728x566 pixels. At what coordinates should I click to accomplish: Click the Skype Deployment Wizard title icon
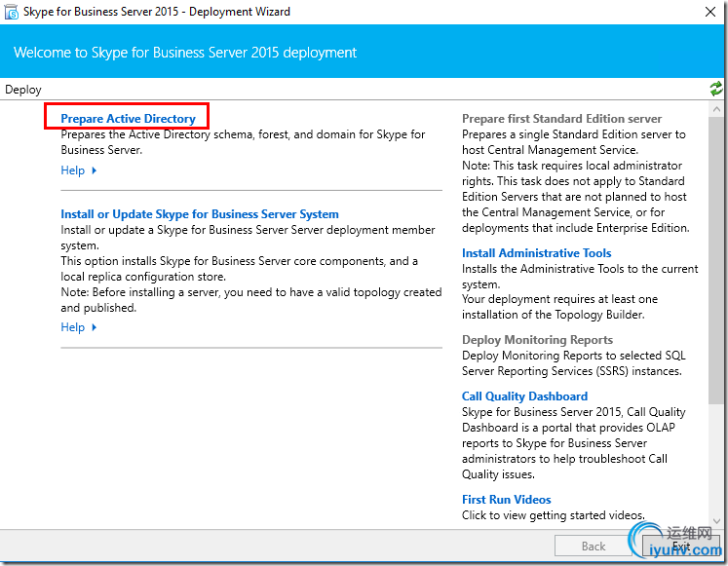[11, 12]
